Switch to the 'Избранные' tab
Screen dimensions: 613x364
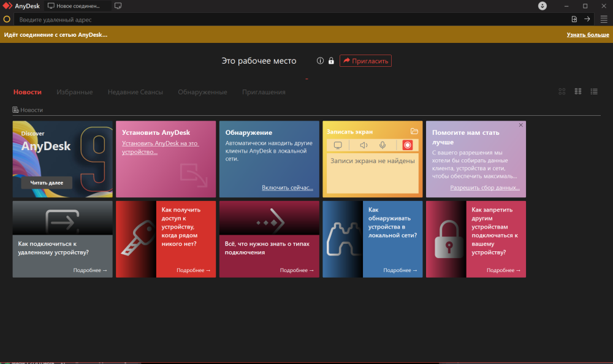pos(75,92)
